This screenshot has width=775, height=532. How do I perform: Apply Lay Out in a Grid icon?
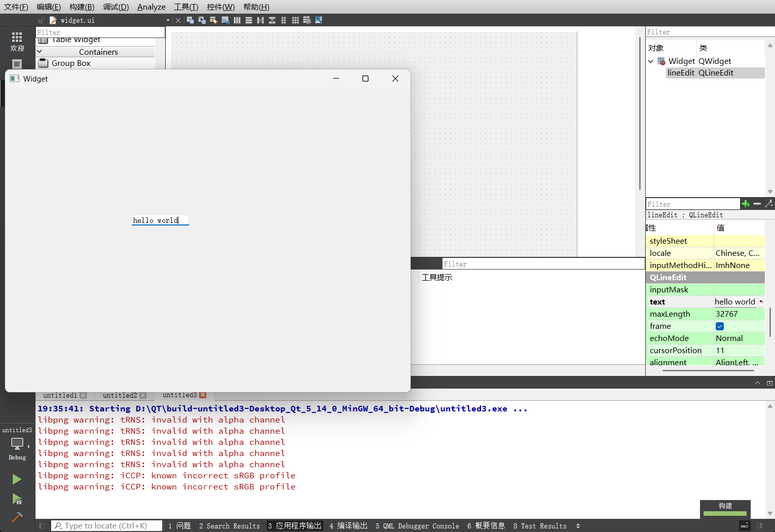click(295, 20)
